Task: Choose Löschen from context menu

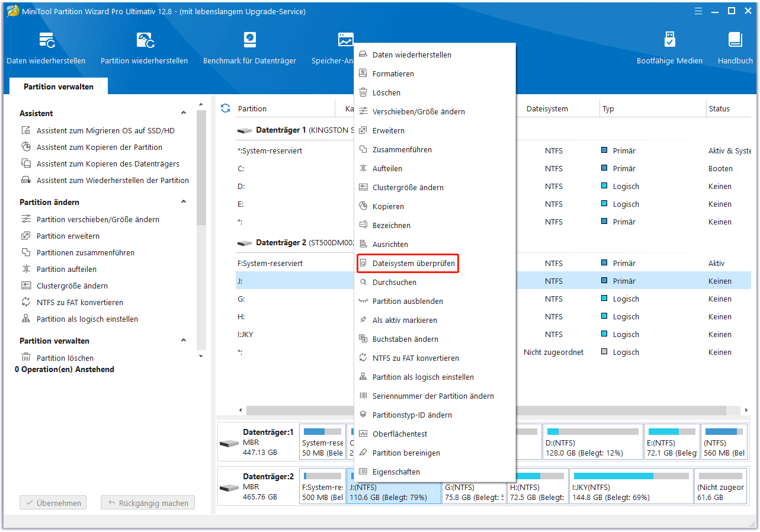Action: pyautogui.click(x=435, y=92)
